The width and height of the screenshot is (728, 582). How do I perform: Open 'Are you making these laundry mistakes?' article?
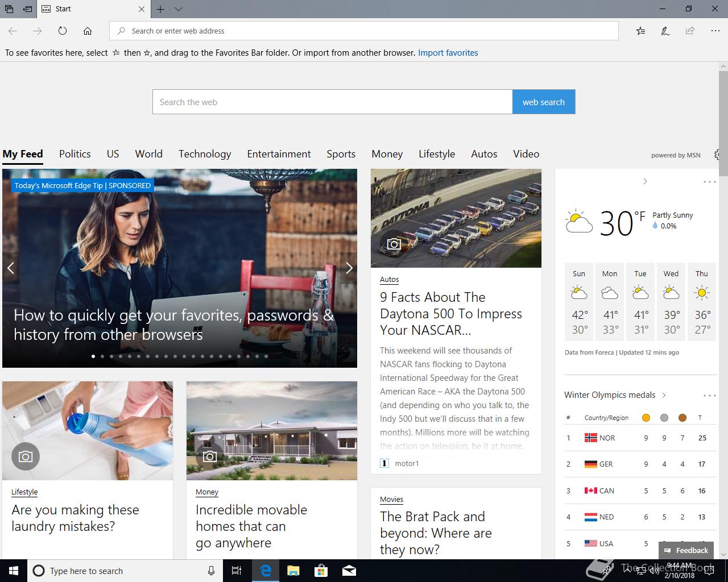[x=75, y=518]
